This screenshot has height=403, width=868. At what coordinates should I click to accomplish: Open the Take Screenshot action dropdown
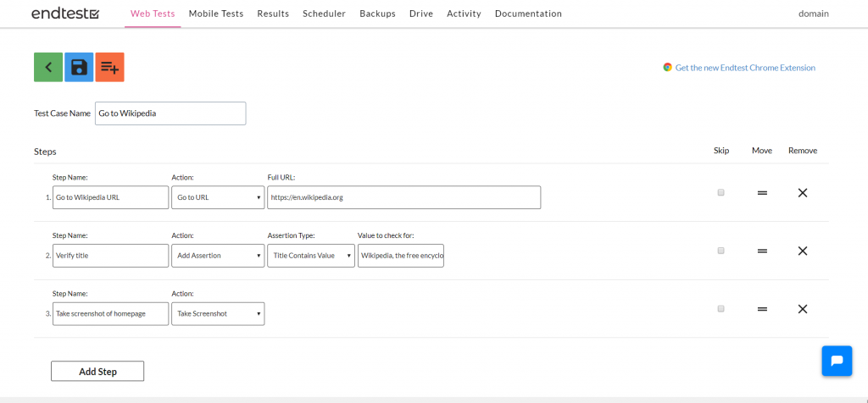tap(218, 313)
